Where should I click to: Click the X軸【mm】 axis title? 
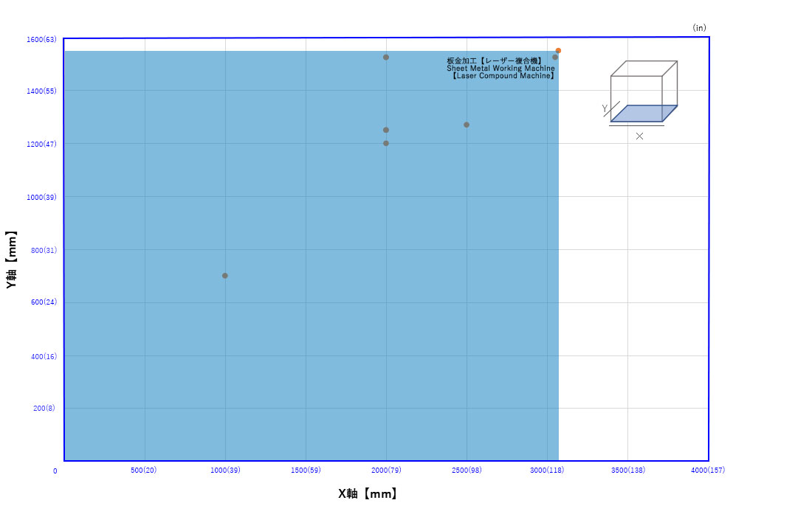[x=369, y=494]
